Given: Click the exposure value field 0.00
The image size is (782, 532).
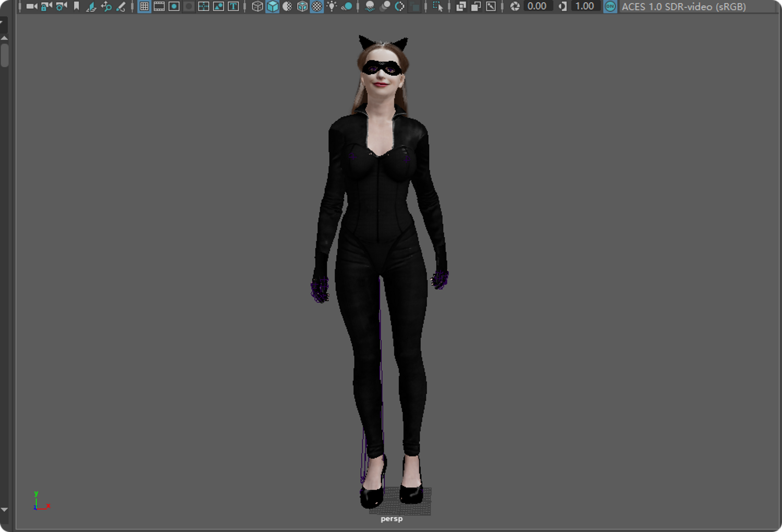Looking at the screenshot, I should (537, 6).
